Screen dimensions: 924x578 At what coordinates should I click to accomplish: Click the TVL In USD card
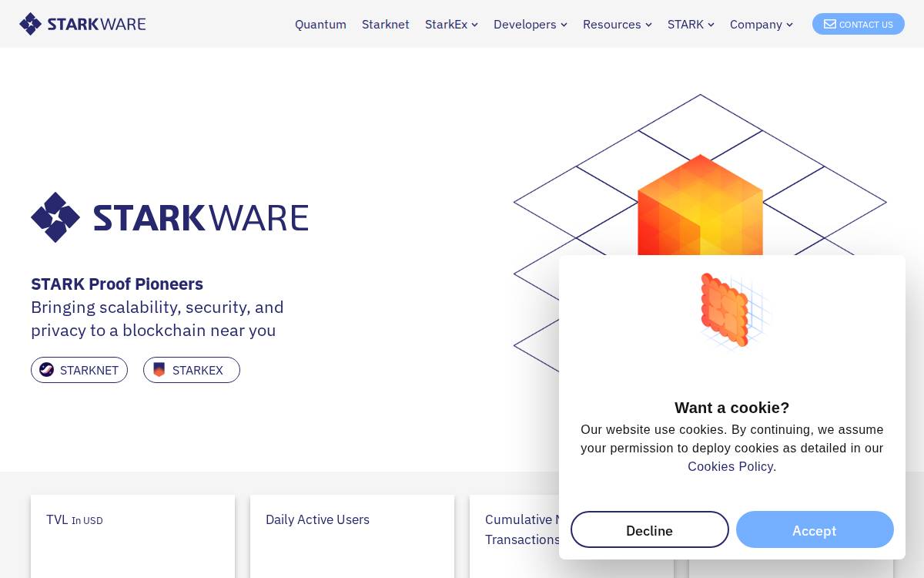(x=132, y=536)
